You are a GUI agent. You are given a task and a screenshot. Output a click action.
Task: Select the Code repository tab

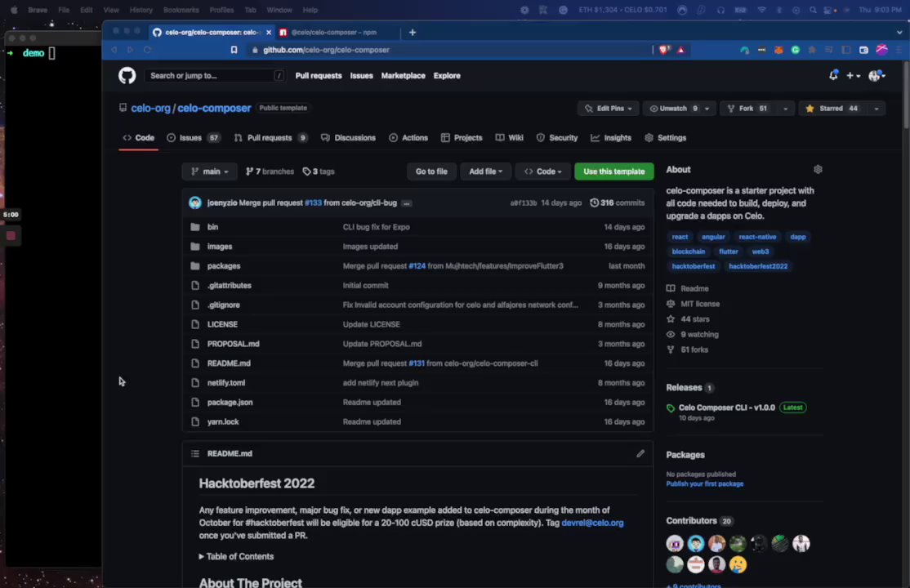click(138, 137)
